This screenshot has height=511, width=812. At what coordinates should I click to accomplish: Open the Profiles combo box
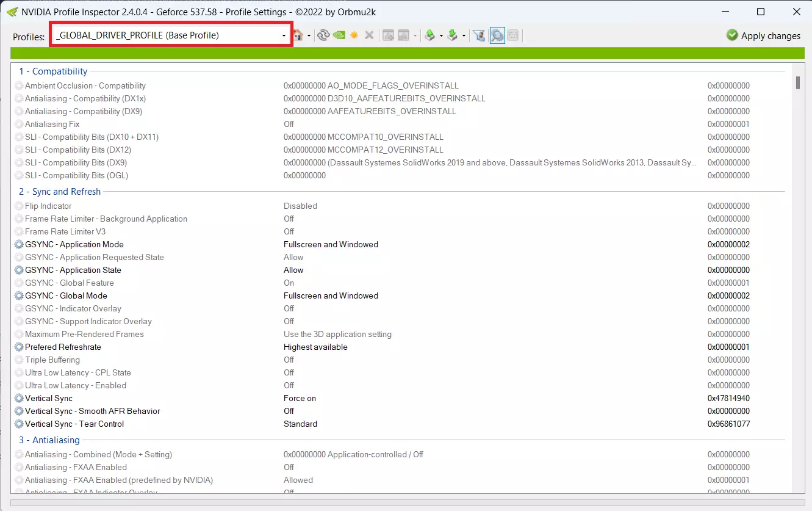point(171,35)
